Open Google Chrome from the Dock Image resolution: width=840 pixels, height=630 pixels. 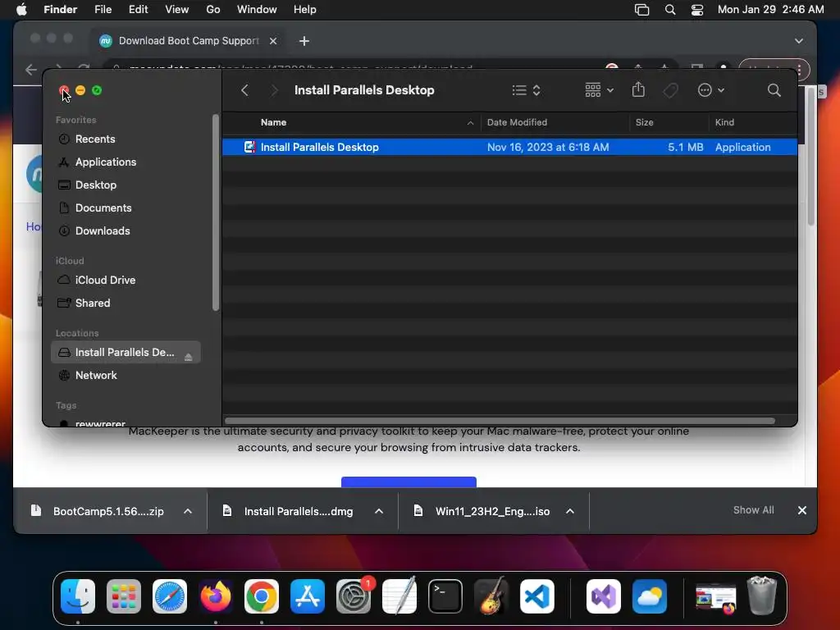[262, 596]
